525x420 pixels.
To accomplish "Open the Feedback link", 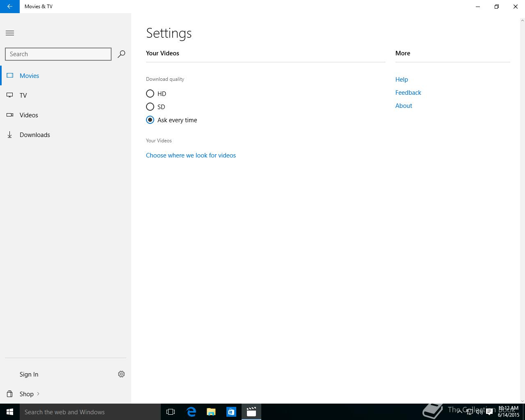I will pyautogui.click(x=408, y=93).
